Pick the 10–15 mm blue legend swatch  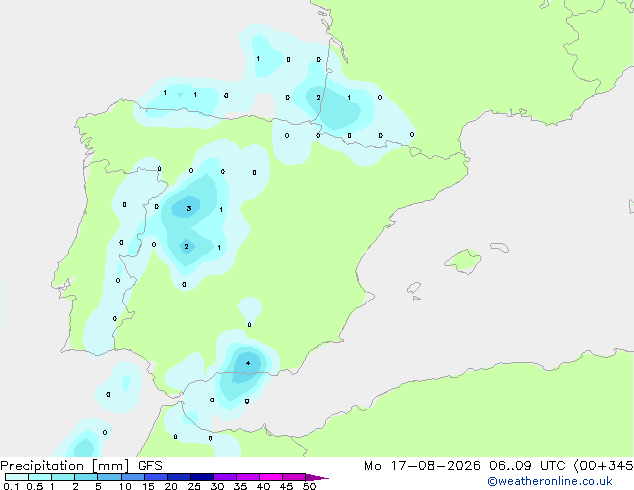[x=132, y=477]
